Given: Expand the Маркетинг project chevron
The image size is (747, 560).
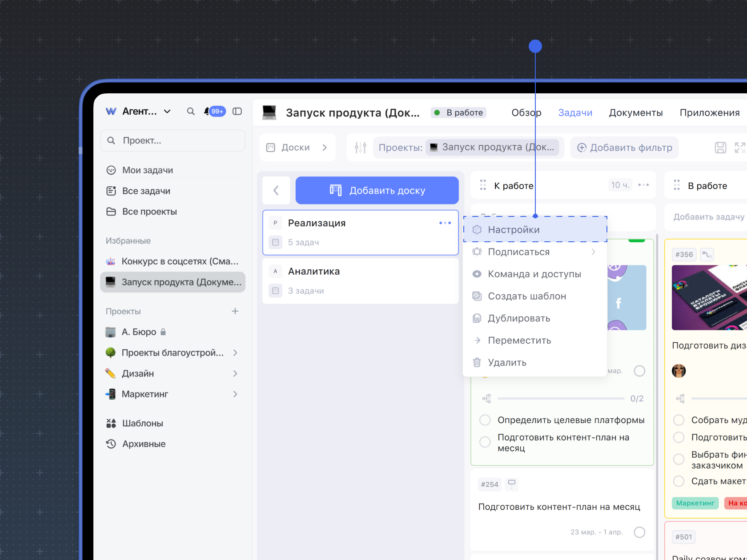Looking at the screenshot, I should [x=235, y=394].
